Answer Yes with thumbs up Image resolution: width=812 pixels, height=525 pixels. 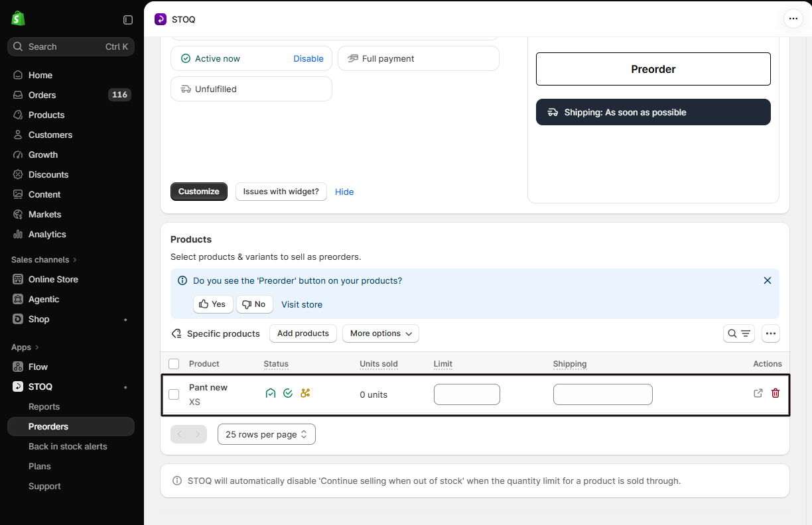coord(213,304)
